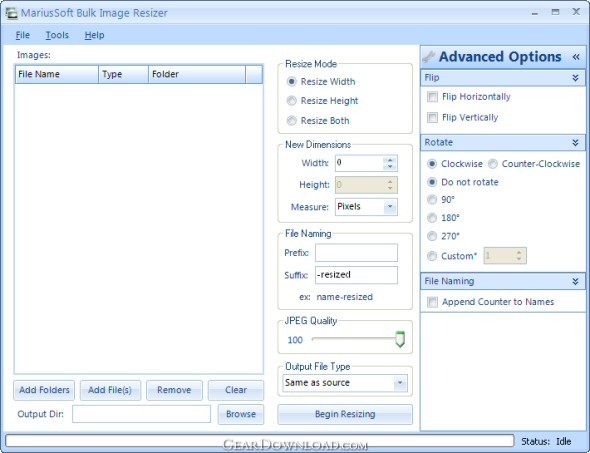The image size is (590, 453).
Task: Start processing with Begin Resizing button
Action: 345,414
